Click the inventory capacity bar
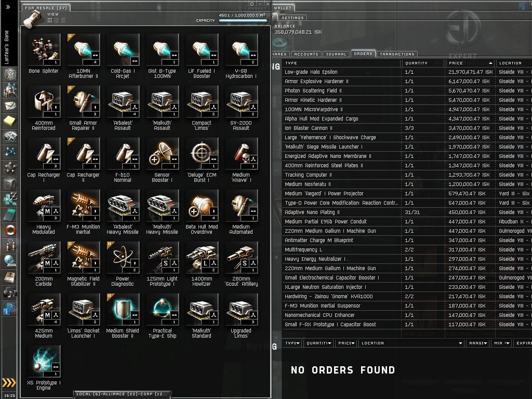Viewport: 532px width, 399px height. 243,21
